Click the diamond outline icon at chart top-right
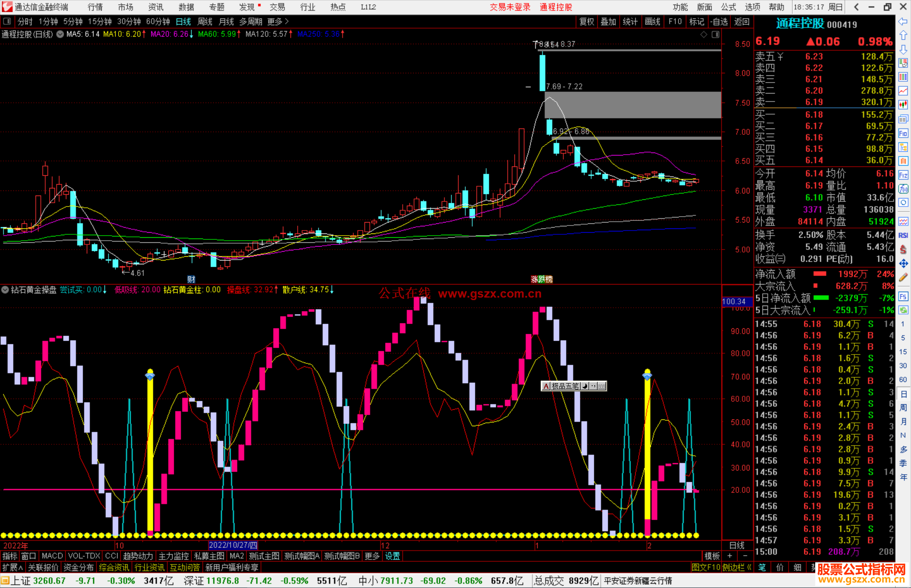 pyautogui.click(x=704, y=35)
